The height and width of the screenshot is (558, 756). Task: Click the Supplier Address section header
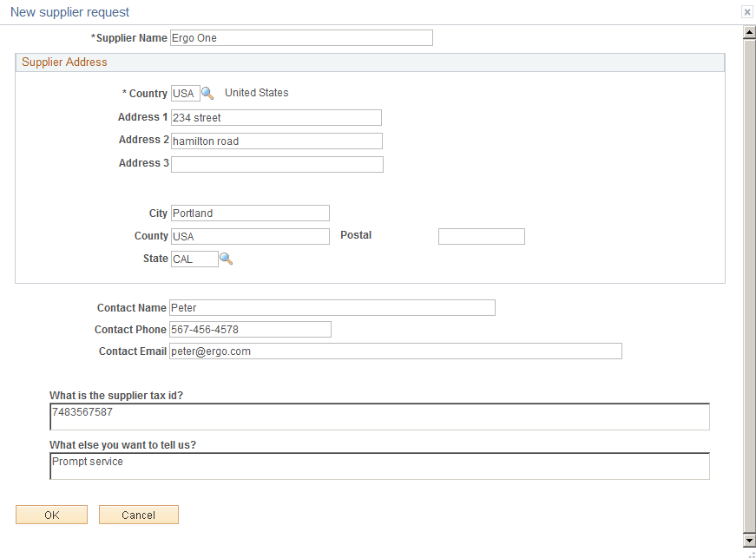370,62
